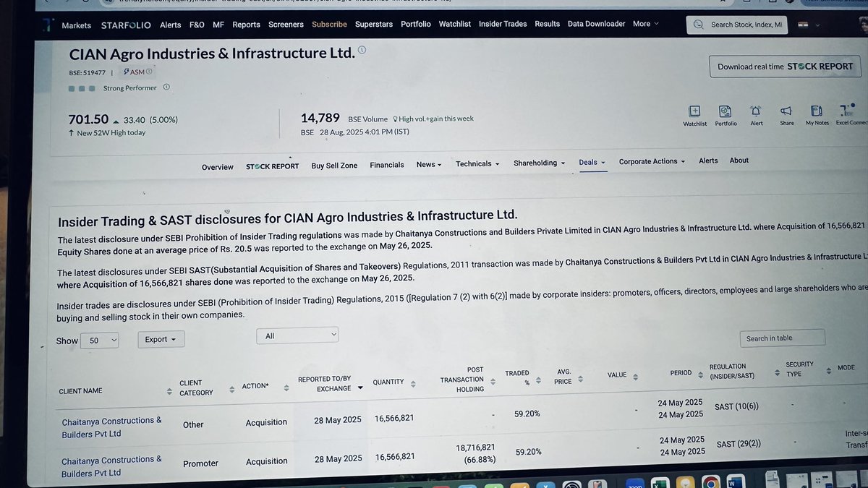Viewport: 868px width, 488px height.
Task: Sort by the Value column arrows
Action: (x=636, y=377)
